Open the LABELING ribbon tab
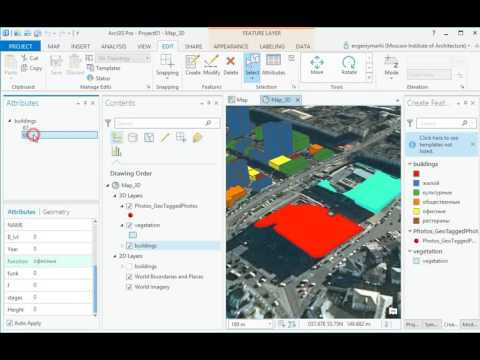Screen dimensions: 480x360 (272, 46)
